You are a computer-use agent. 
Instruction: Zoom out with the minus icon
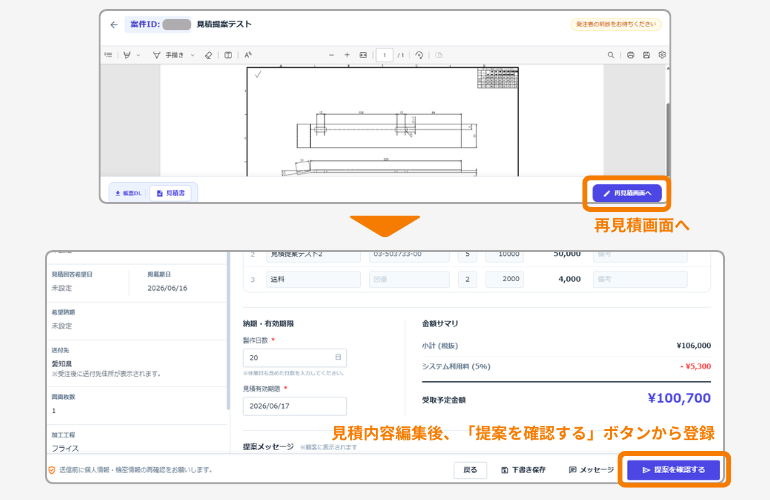331,55
